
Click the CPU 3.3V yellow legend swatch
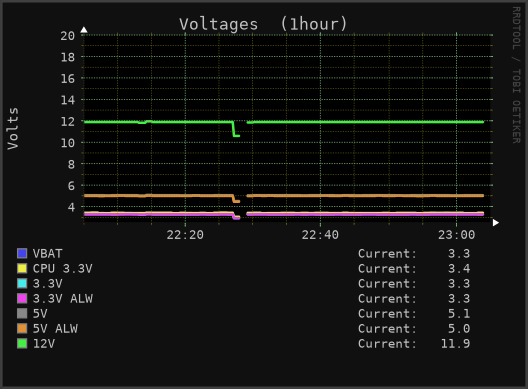(x=22, y=268)
